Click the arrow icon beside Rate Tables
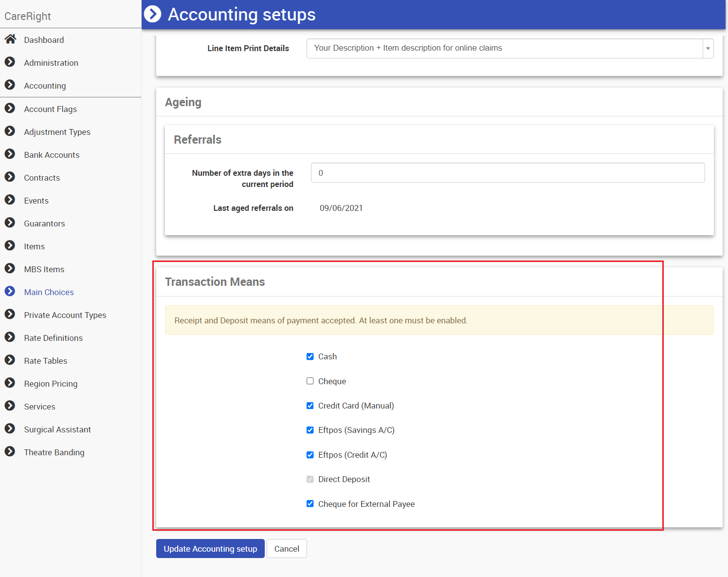The width and height of the screenshot is (728, 577). [x=10, y=360]
